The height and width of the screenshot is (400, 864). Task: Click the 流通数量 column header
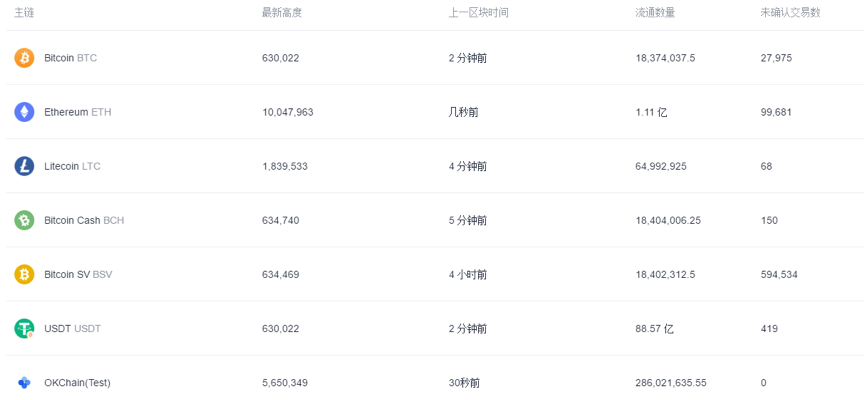coord(655,12)
